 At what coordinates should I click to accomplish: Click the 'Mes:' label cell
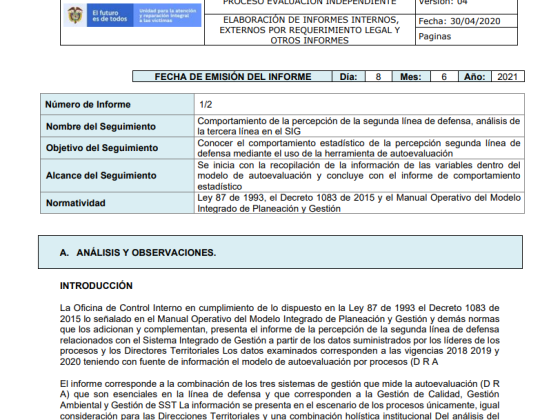[x=411, y=77]
